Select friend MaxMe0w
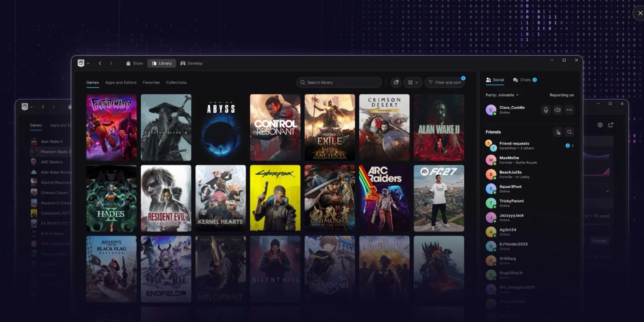The image size is (644, 322). (530, 160)
